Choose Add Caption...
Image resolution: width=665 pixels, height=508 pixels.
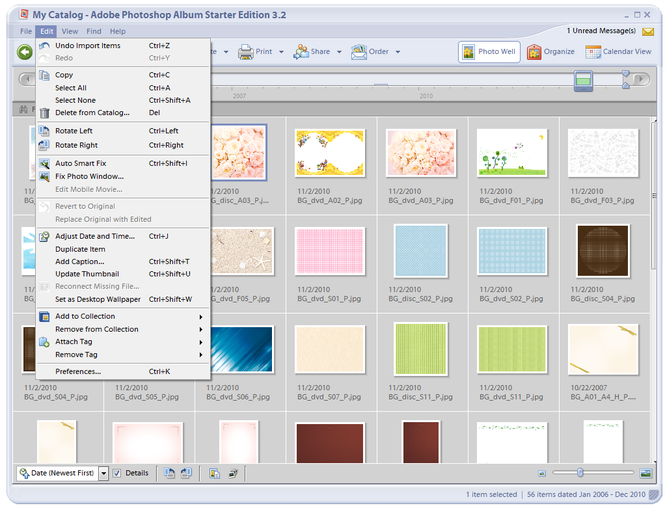(123, 262)
